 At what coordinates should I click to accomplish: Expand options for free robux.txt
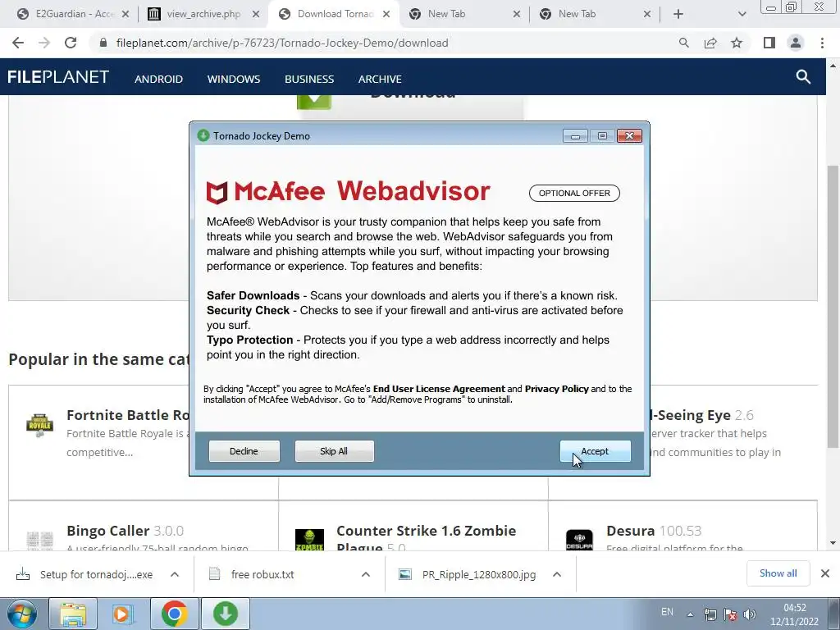point(365,574)
